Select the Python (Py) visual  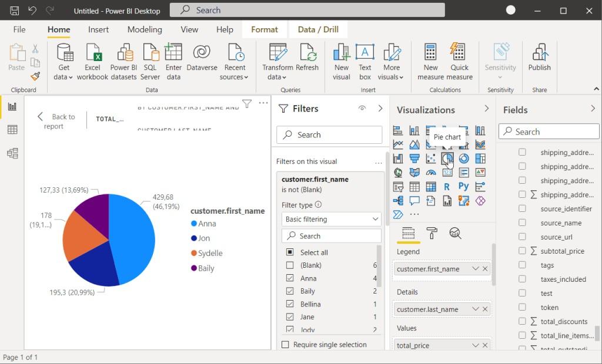(463, 187)
